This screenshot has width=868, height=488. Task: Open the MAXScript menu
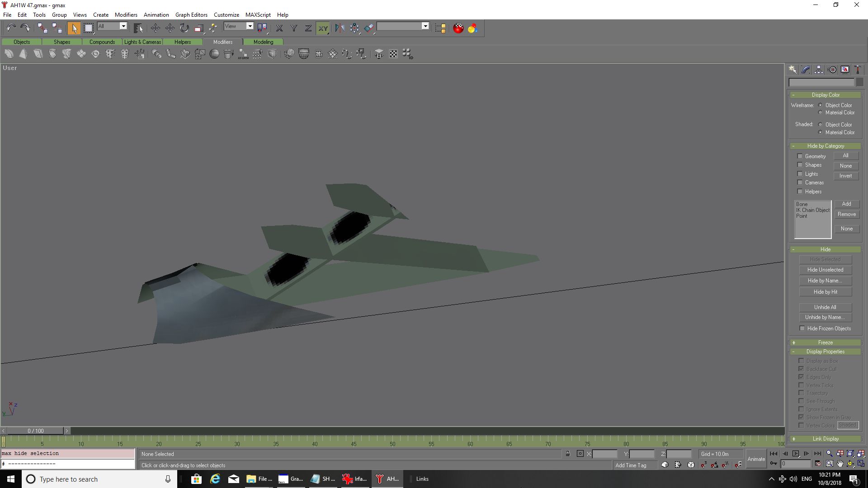(258, 14)
